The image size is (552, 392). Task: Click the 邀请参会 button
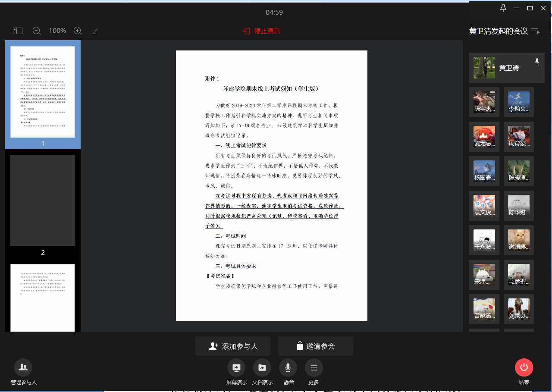(316, 346)
